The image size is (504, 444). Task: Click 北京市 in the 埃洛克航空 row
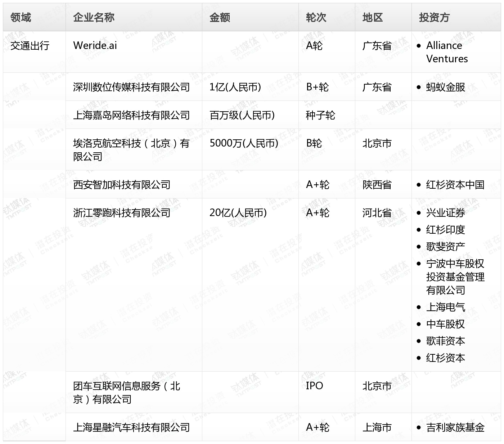(377, 143)
